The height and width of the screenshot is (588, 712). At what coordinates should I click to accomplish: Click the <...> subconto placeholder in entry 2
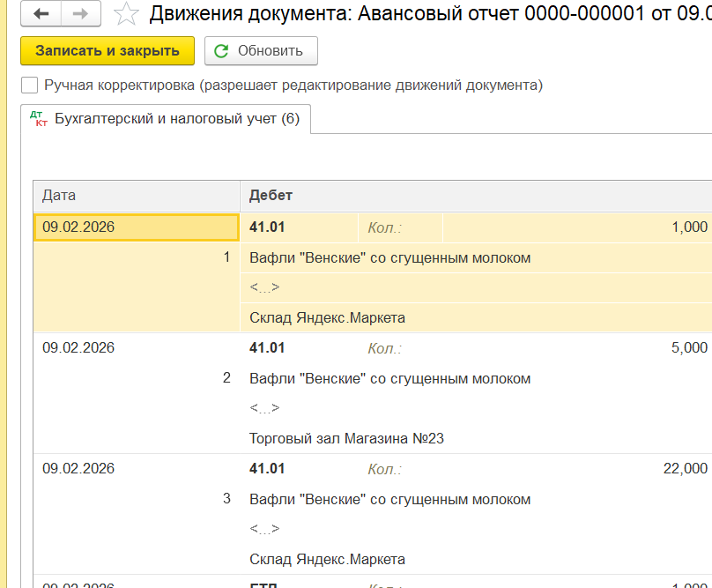pos(264,408)
